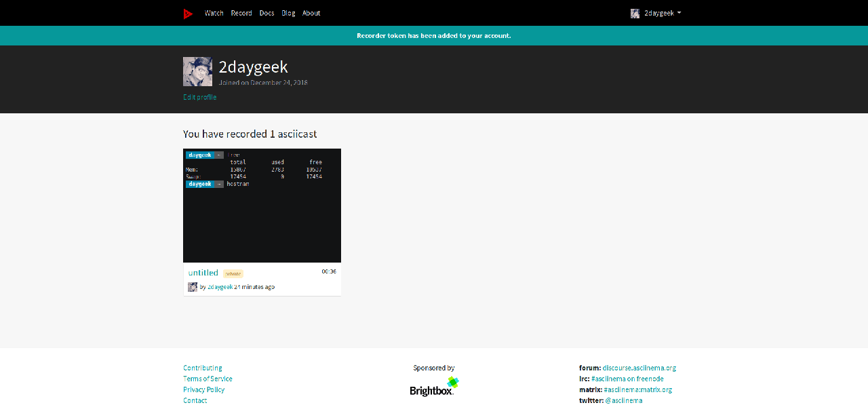Open the untitled asciicast title link
Viewport: 868px width, 420px height.
203,273
